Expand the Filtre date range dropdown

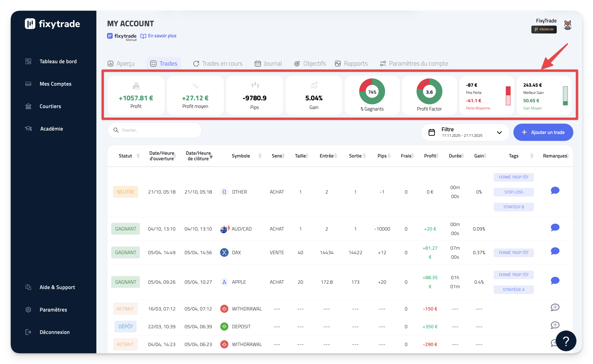point(499,132)
